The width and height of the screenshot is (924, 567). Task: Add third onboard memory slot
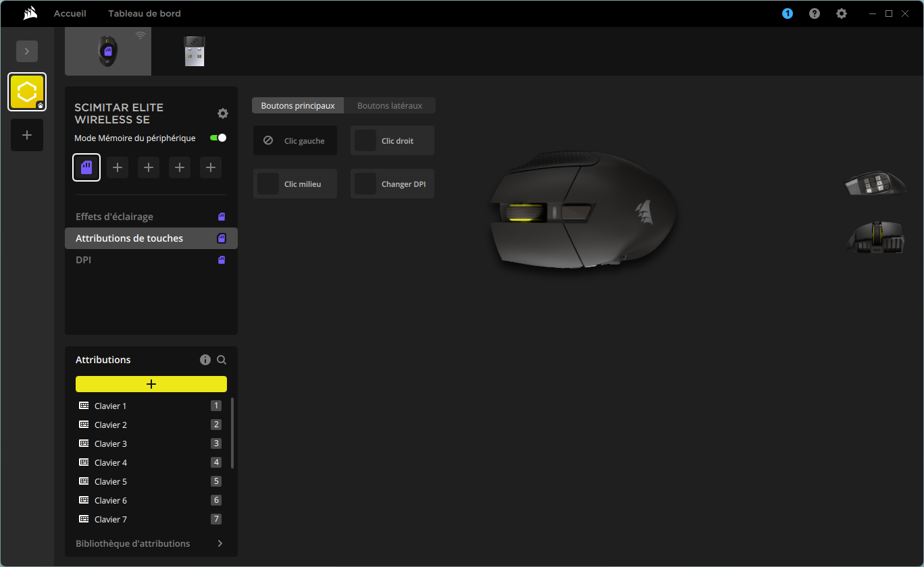point(149,167)
